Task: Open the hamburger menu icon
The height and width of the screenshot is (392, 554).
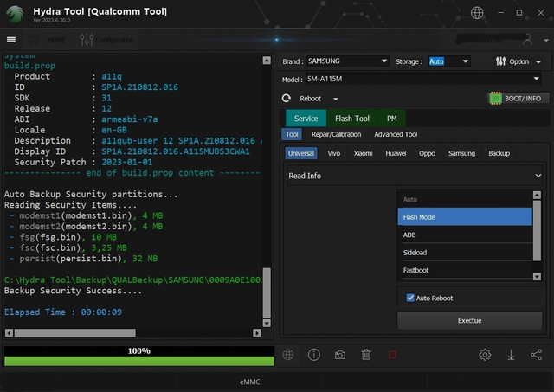Action: pyautogui.click(x=11, y=40)
